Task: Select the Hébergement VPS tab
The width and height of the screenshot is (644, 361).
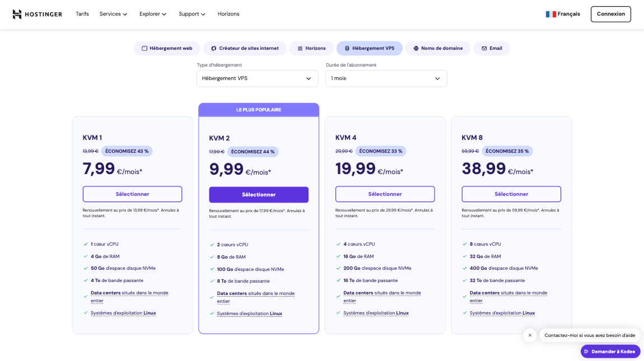Action: pos(369,49)
